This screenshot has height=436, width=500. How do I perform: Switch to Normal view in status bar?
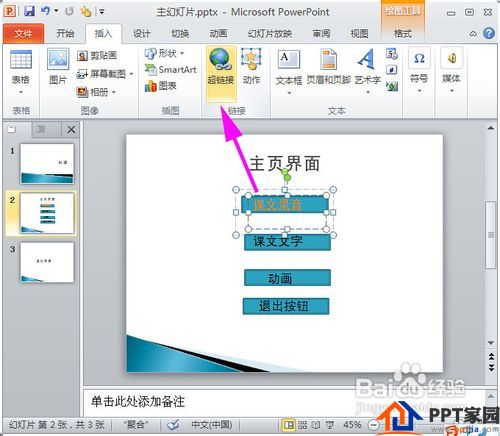288,425
